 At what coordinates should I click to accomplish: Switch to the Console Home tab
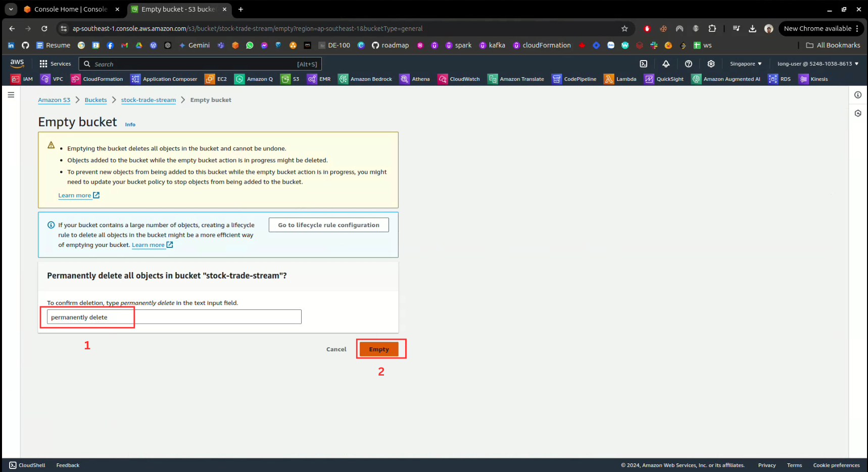click(70, 9)
